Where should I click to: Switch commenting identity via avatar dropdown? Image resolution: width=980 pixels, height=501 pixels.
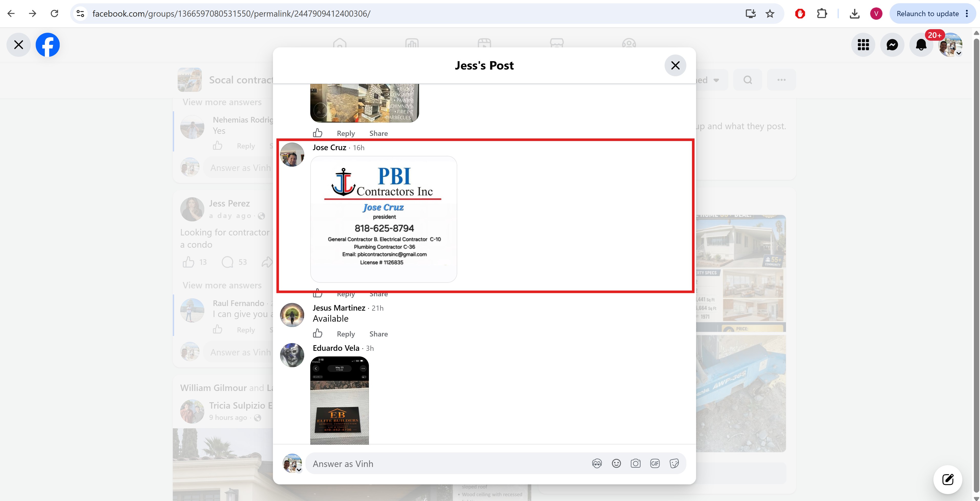tap(292, 463)
